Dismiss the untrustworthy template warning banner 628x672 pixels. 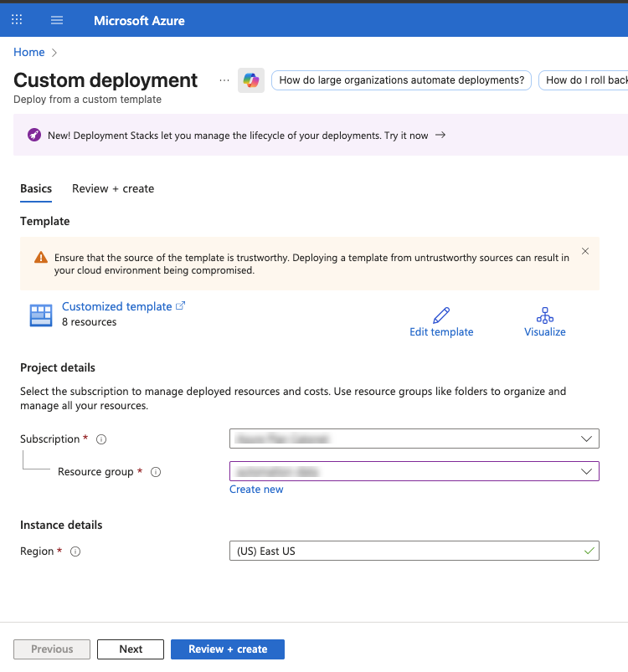point(584,251)
